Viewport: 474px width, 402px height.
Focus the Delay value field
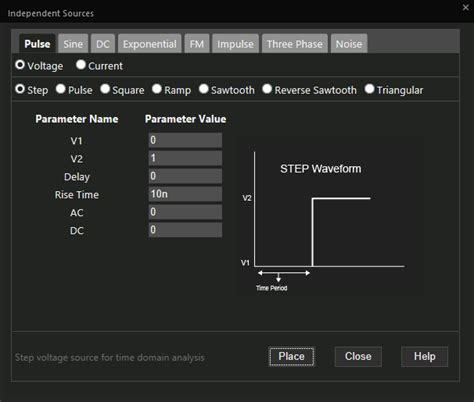[185, 176]
